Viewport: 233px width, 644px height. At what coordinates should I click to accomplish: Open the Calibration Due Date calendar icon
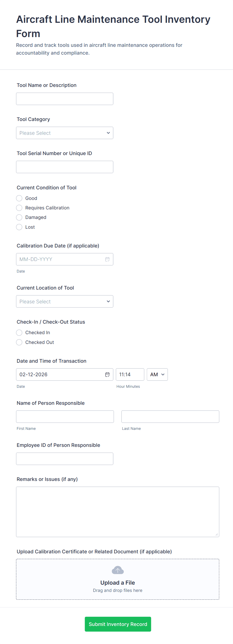[x=107, y=259]
